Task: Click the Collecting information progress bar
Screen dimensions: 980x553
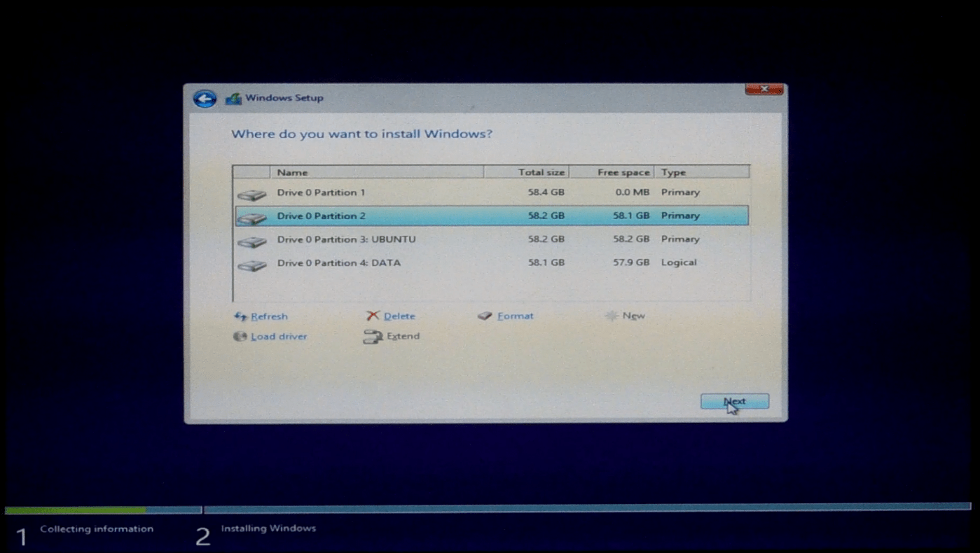Action: pos(103,510)
